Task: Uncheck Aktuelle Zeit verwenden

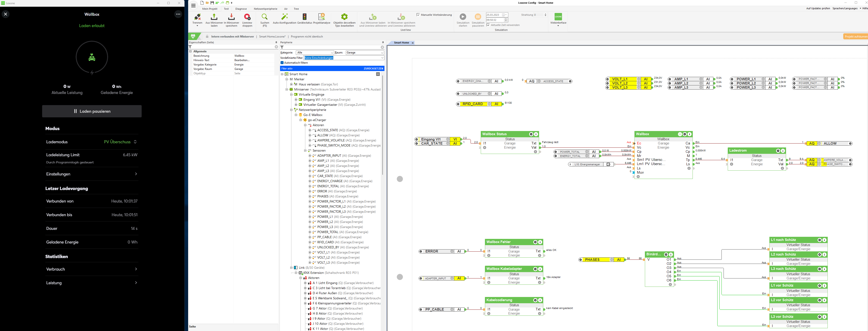Action: pos(488,25)
